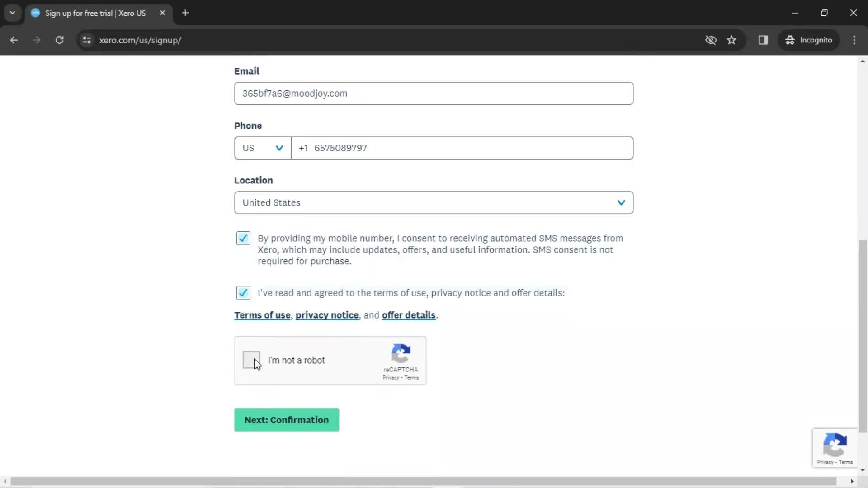This screenshot has width=868, height=488.
Task: Minimize the browser window
Action: pyautogui.click(x=795, y=13)
